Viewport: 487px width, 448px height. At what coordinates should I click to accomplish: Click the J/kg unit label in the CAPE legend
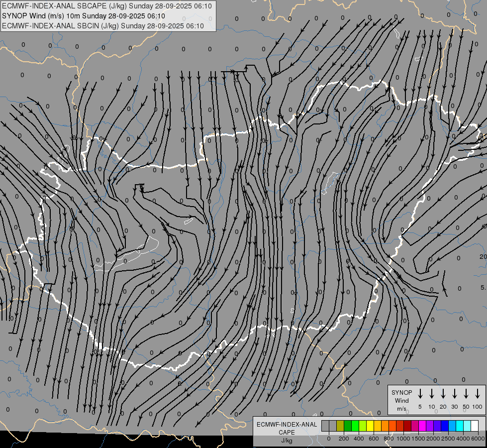287,441
